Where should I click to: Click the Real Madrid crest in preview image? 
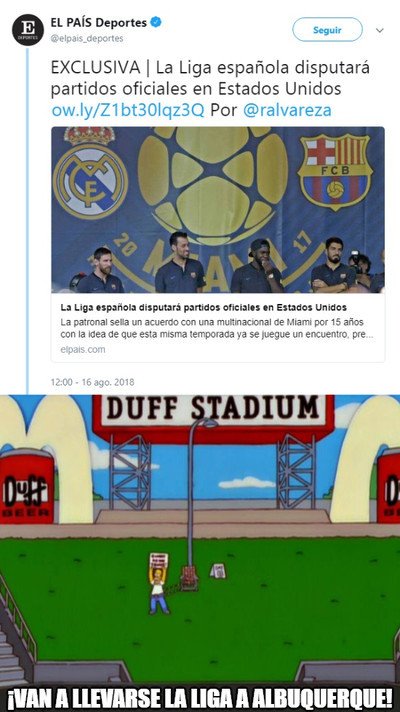click(x=90, y=173)
